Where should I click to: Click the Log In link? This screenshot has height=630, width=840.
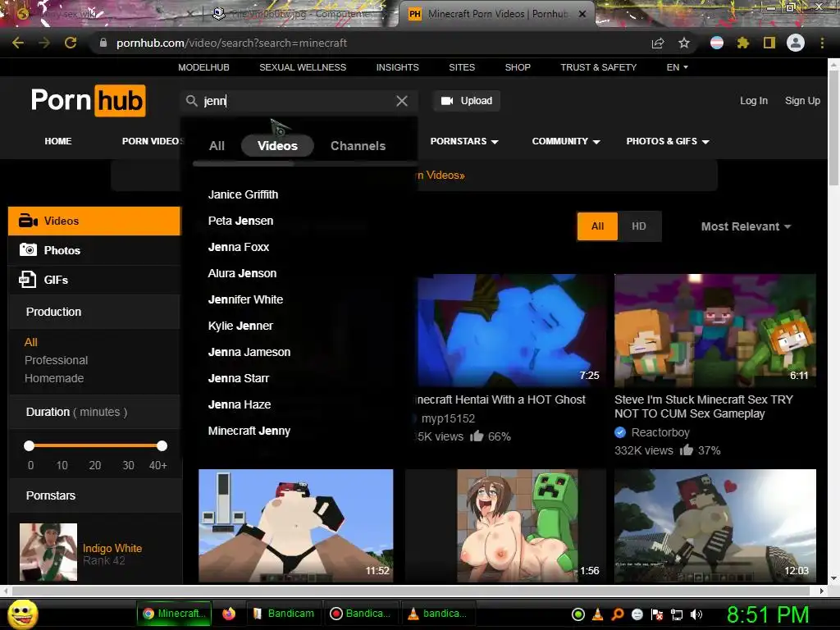754,101
